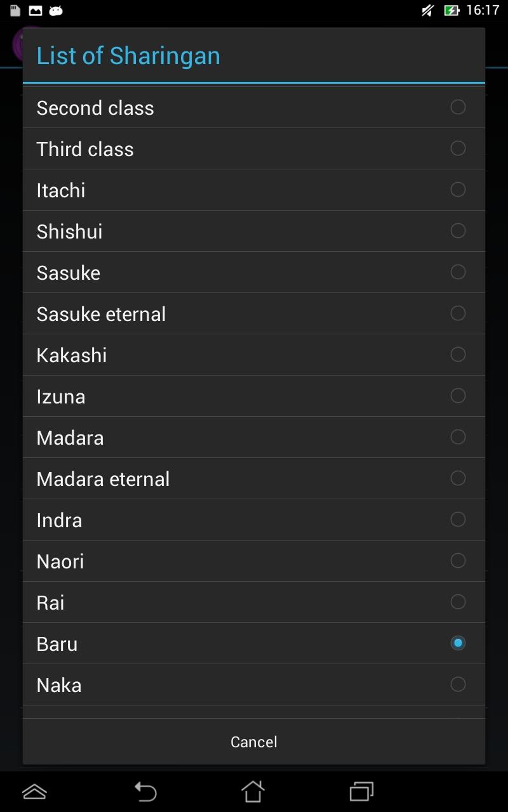Open the recent apps icon
The width and height of the screenshot is (508, 812).
[361, 792]
